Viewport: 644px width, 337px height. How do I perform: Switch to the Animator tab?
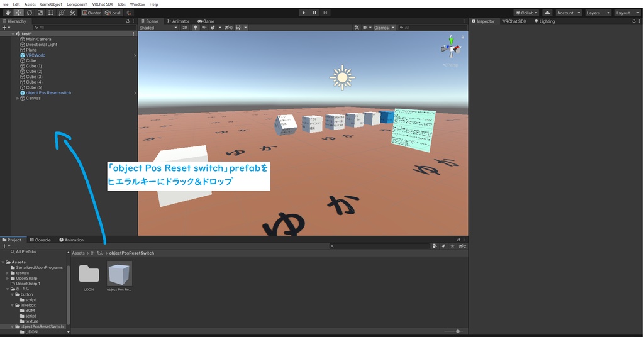tap(178, 21)
